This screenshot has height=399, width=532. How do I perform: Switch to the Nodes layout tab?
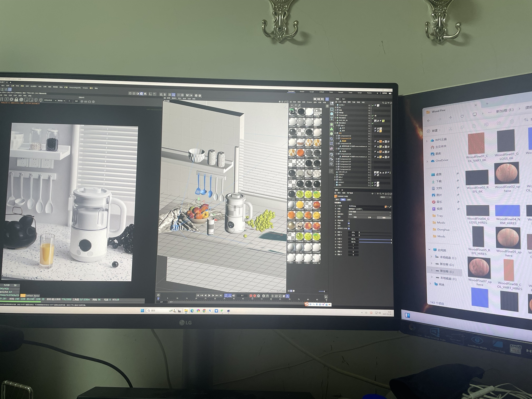369,93
